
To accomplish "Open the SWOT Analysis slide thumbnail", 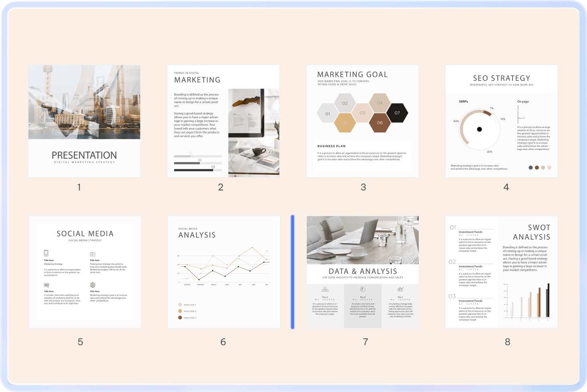I will click(x=501, y=272).
